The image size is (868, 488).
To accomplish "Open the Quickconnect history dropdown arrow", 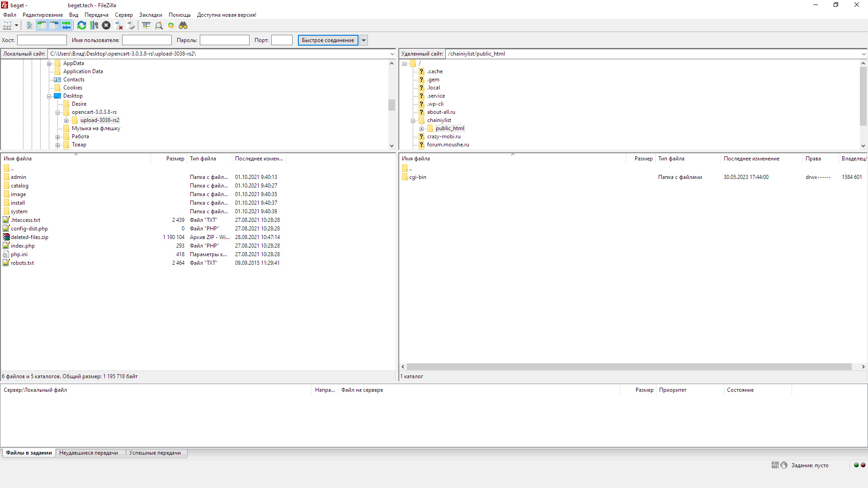I will click(363, 40).
